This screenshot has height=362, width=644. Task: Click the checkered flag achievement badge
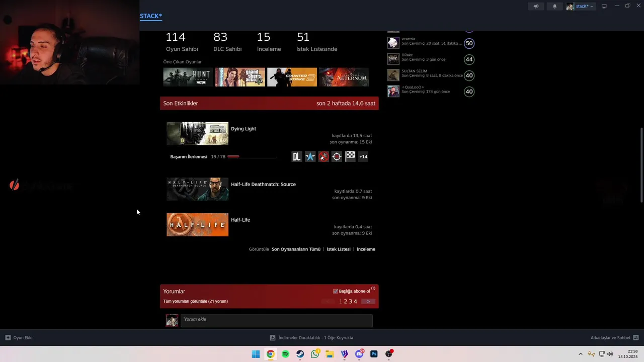pos(350,157)
